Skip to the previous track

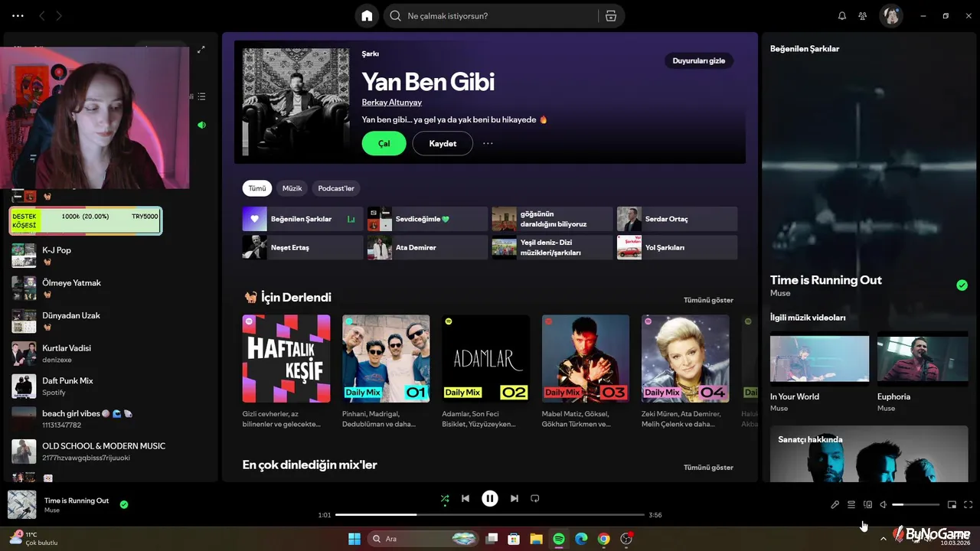465,499
